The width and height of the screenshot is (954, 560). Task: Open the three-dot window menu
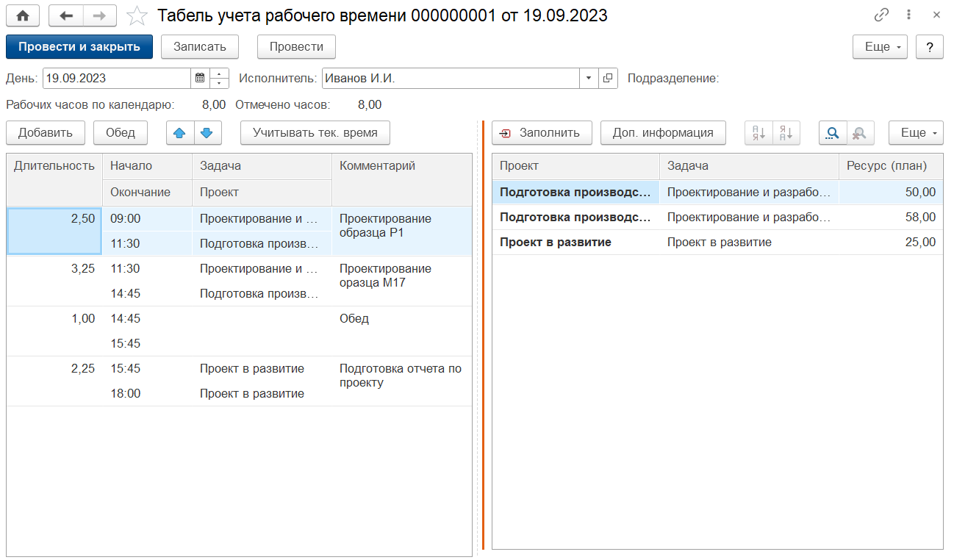(x=909, y=15)
